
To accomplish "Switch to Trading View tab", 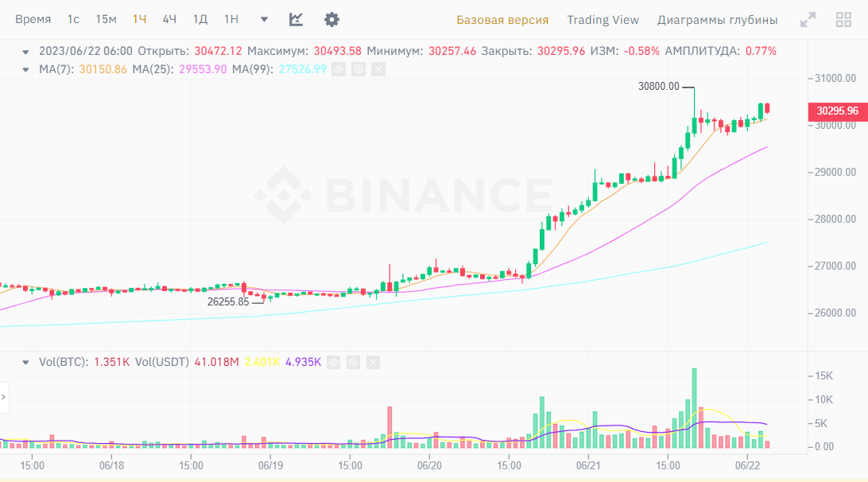I will tap(603, 19).
